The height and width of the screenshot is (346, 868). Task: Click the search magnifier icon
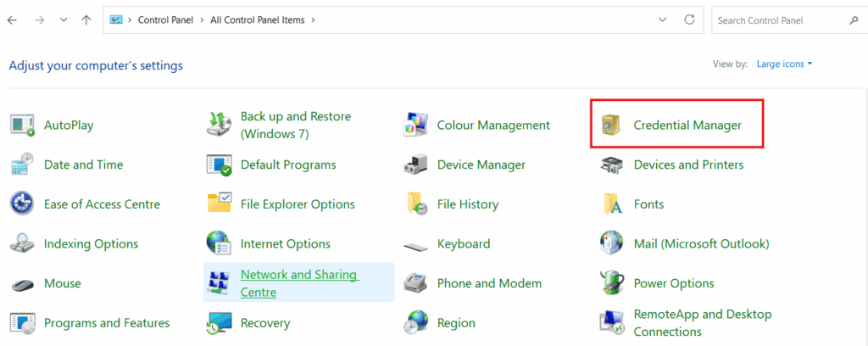[x=853, y=20]
